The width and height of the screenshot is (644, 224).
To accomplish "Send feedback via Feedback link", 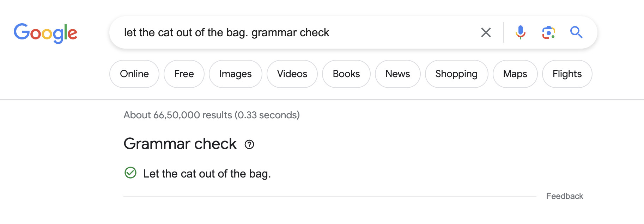I will click(564, 196).
